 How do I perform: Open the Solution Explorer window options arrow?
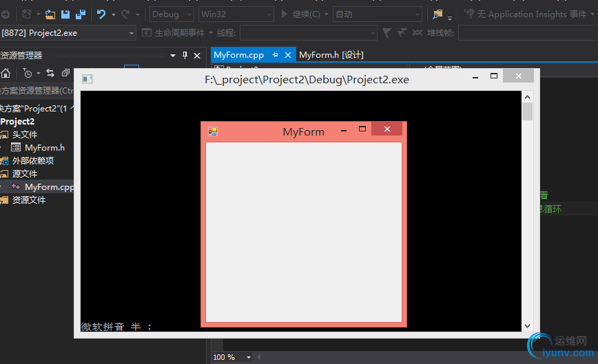point(173,56)
